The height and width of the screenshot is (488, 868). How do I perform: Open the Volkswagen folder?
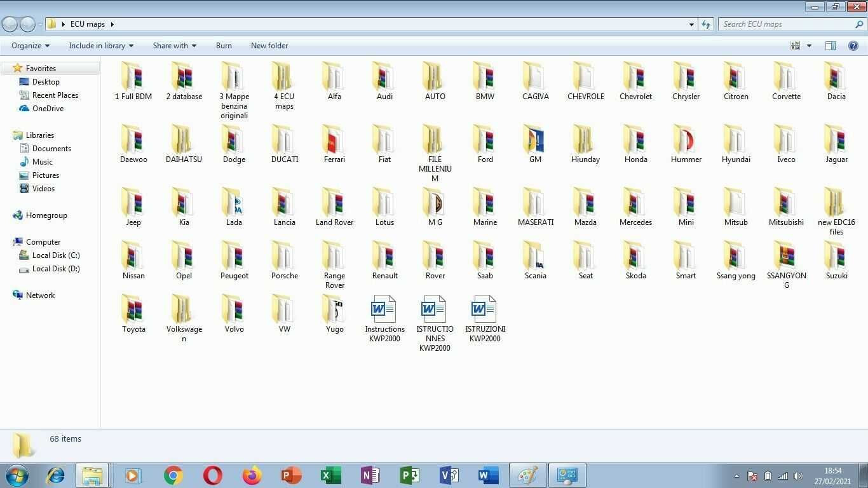click(184, 318)
